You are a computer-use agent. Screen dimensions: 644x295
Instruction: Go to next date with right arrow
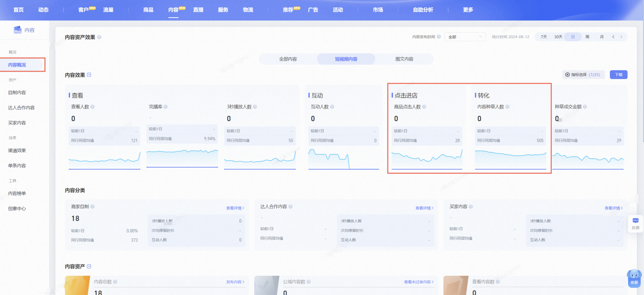pos(621,37)
